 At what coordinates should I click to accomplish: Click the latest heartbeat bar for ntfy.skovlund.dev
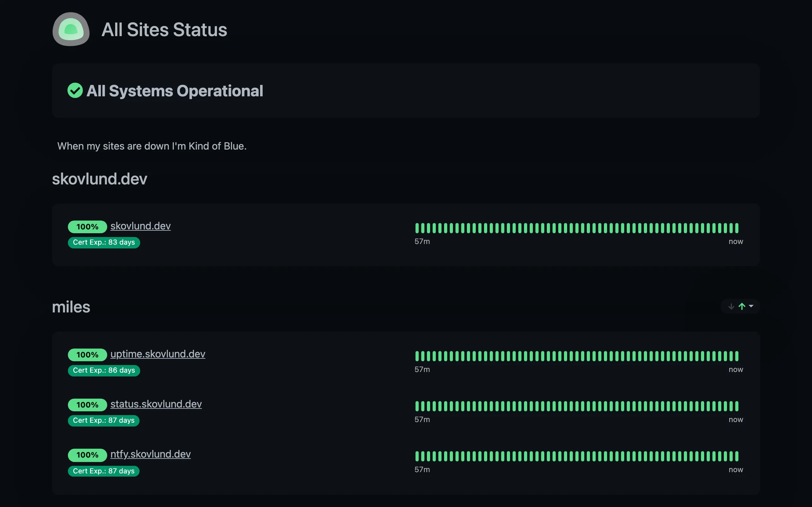click(x=736, y=456)
